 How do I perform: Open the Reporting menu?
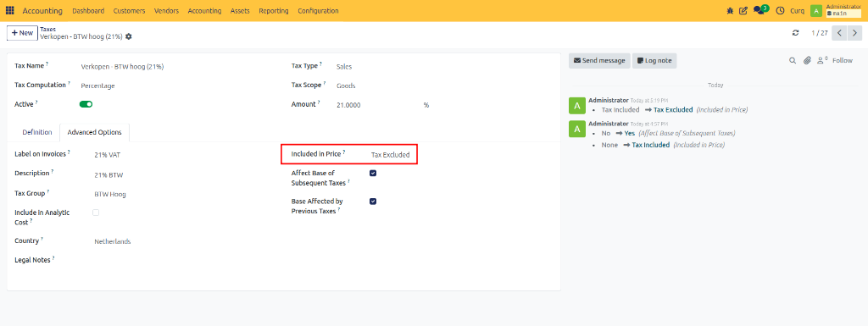point(274,10)
